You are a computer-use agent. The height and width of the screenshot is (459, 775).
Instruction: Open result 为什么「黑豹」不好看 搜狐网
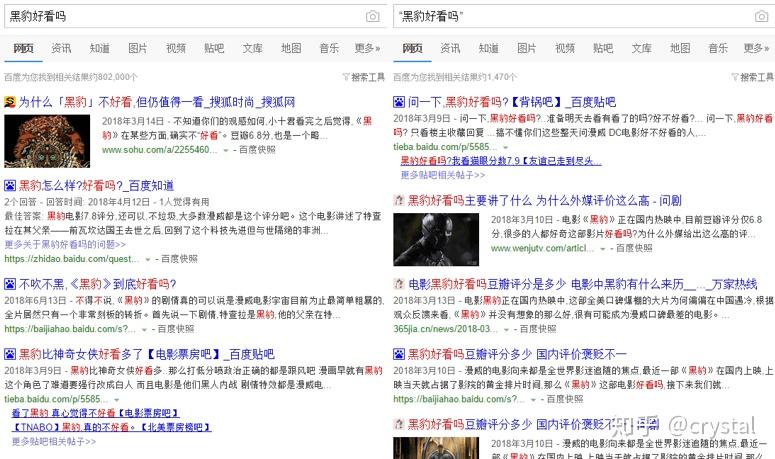click(x=157, y=102)
